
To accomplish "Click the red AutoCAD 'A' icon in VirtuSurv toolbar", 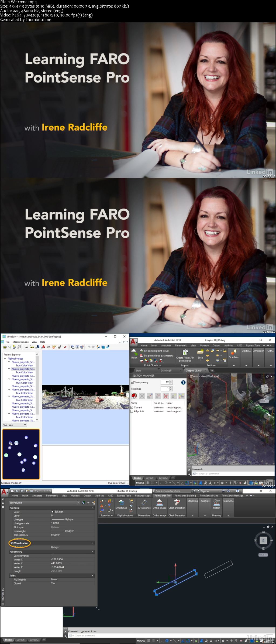I will click(43, 347).
